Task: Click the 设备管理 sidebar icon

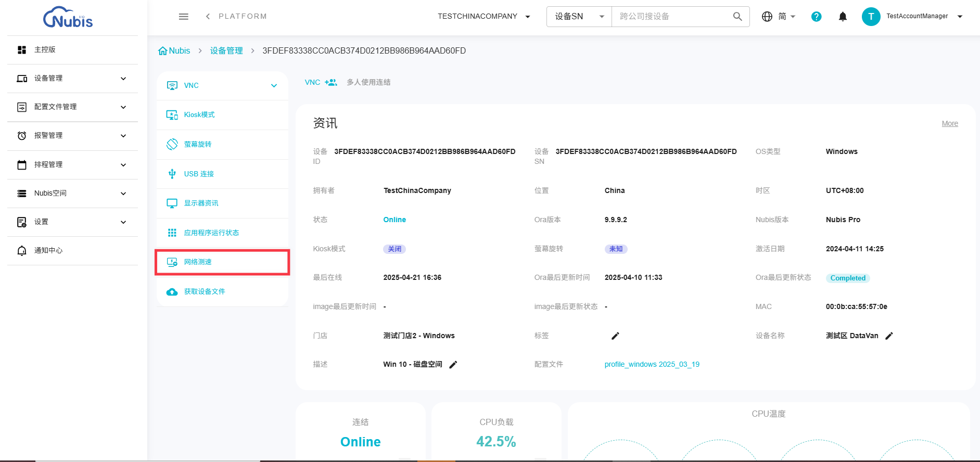Action: 22,79
